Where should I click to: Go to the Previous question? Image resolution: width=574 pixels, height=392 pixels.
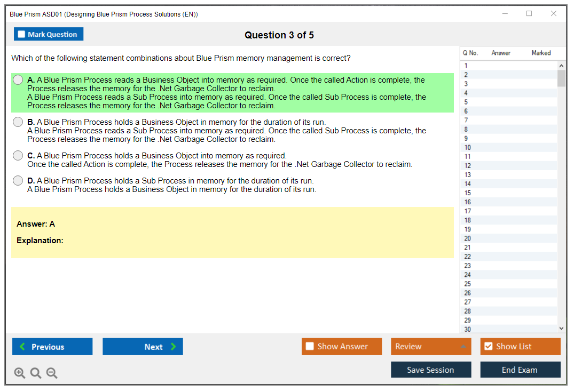click(x=52, y=347)
